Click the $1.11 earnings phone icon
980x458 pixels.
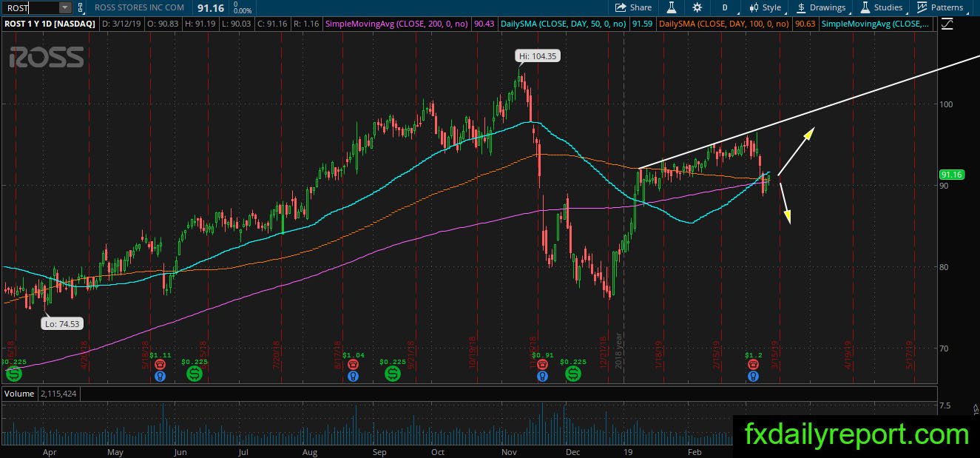point(160,365)
